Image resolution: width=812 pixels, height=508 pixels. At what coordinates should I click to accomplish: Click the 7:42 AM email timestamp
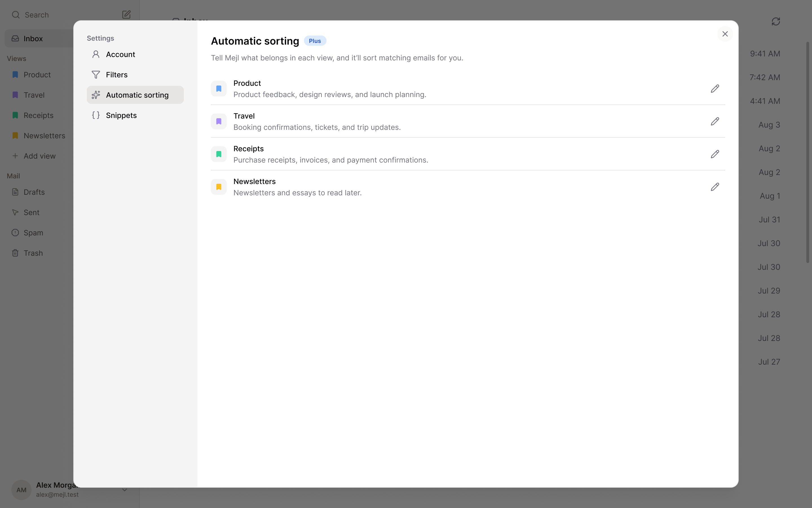pyautogui.click(x=765, y=77)
